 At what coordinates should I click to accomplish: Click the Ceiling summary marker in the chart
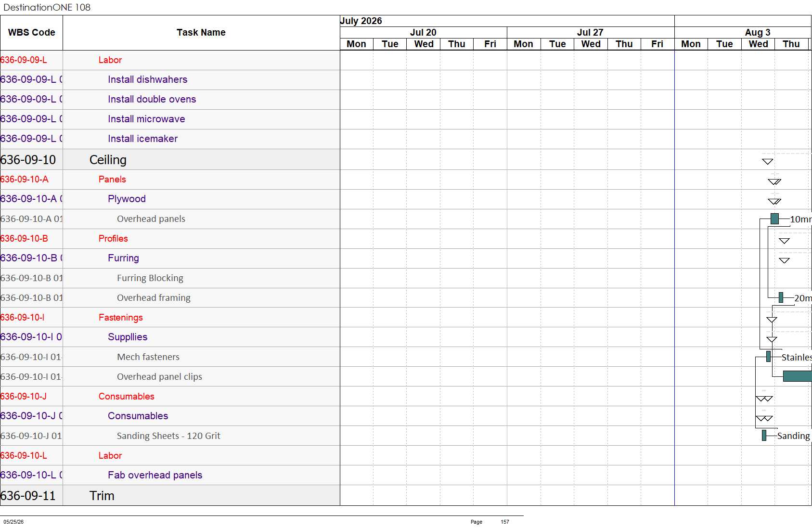pyautogui.click(x=768, y=162)
